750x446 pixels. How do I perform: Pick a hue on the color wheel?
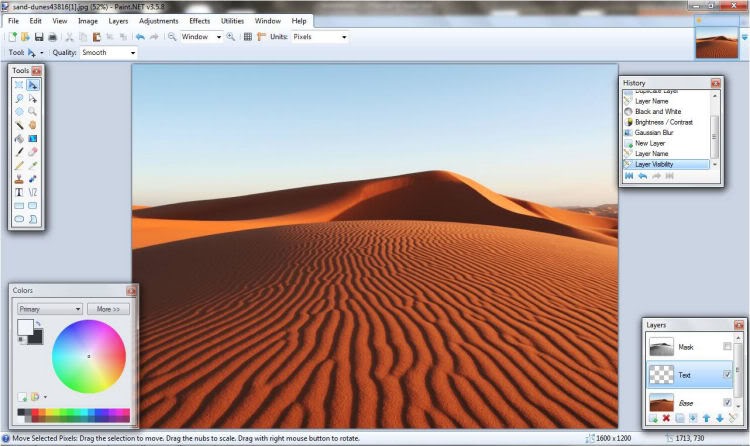[x=89, y=357]
